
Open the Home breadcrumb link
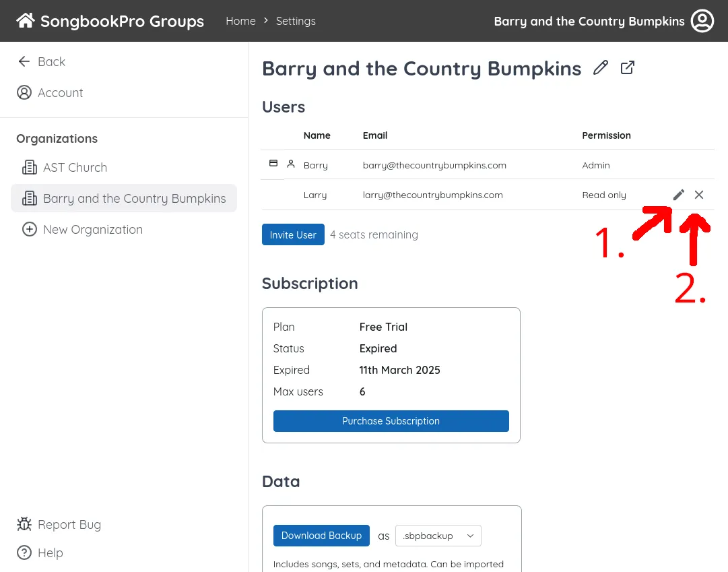click(x=240, y=21)
